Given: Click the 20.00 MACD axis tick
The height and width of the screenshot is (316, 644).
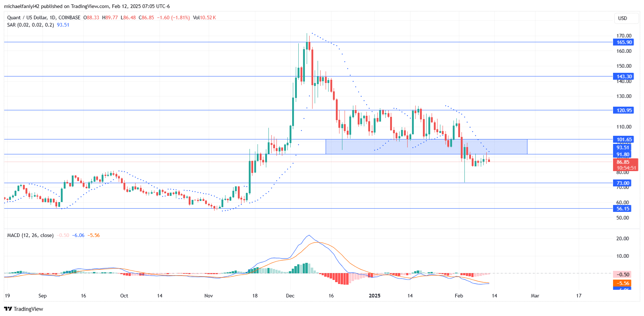Looking at the screenshot, I should pos(623,238).
